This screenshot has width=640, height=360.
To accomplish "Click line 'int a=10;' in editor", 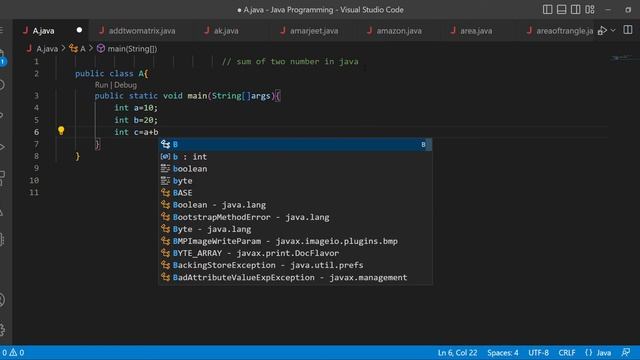I will click(x=136, y=108).
